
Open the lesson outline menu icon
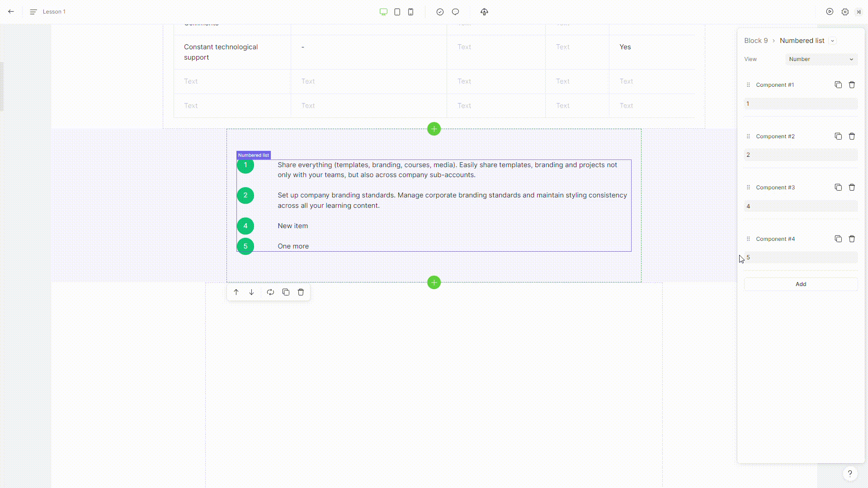pyautogui.click(x=33, y=12)
